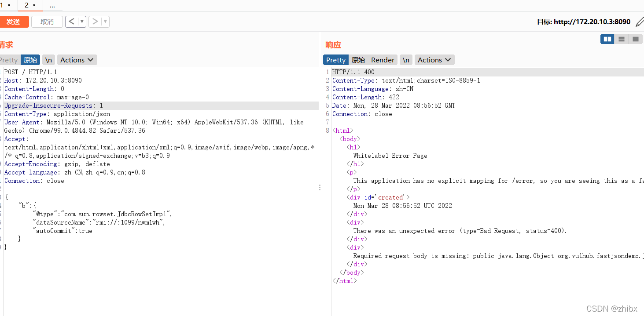The width and height of the screenshot is (644, 316).
Task: Click the POST / HTTP/1.1 request line
Action: pos(31,72)
